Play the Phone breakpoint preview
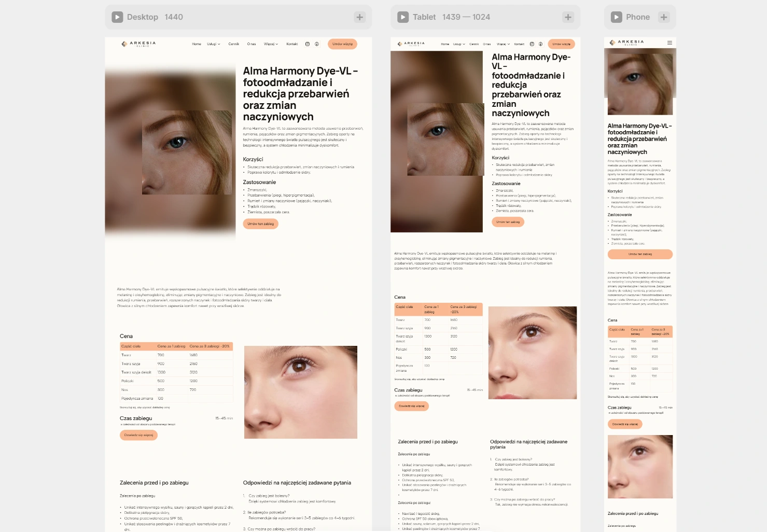 (616, 17)
